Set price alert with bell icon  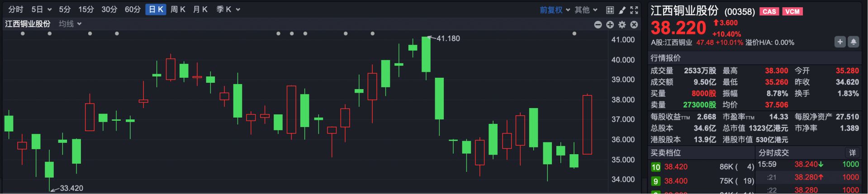pos(854,42)
